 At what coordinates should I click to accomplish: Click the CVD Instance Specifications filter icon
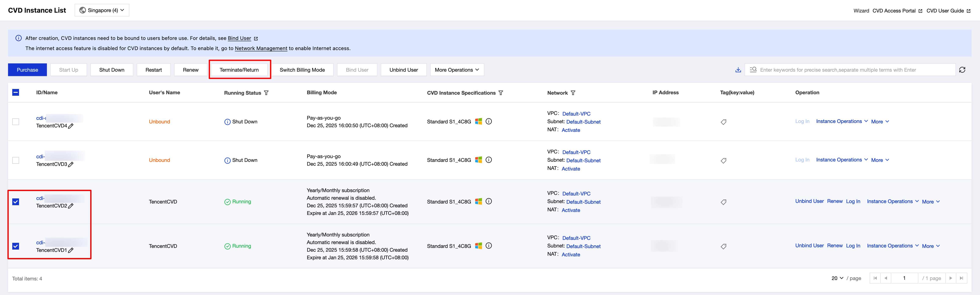click(501, 93)
